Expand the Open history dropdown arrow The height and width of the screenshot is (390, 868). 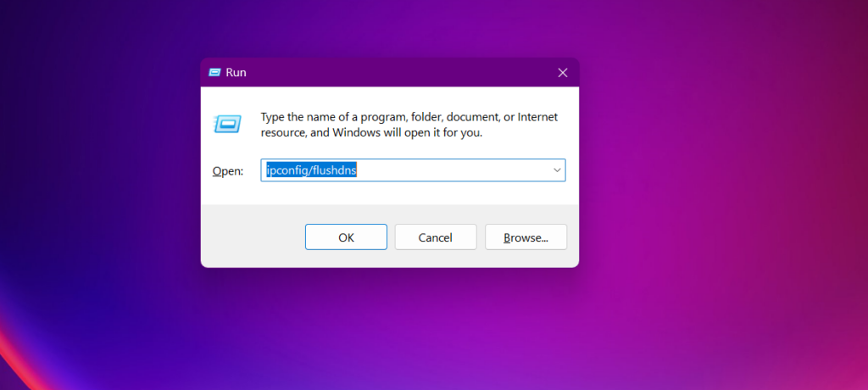pos(557,170)
